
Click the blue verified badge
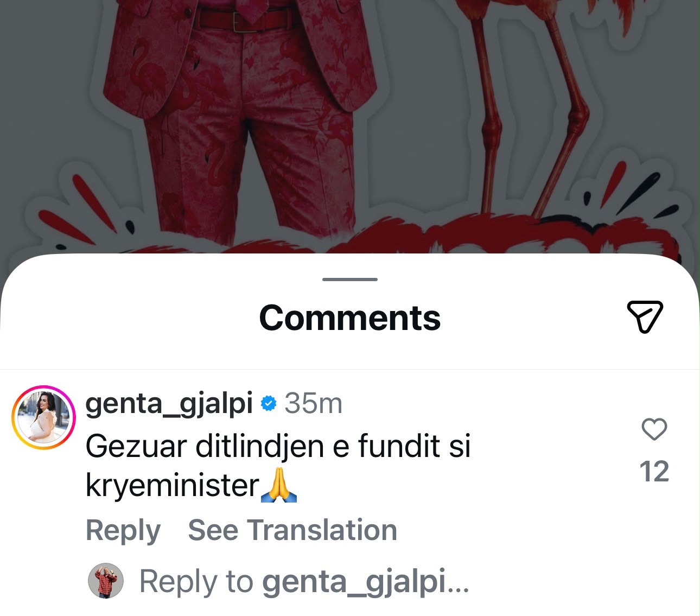(269, 404)
